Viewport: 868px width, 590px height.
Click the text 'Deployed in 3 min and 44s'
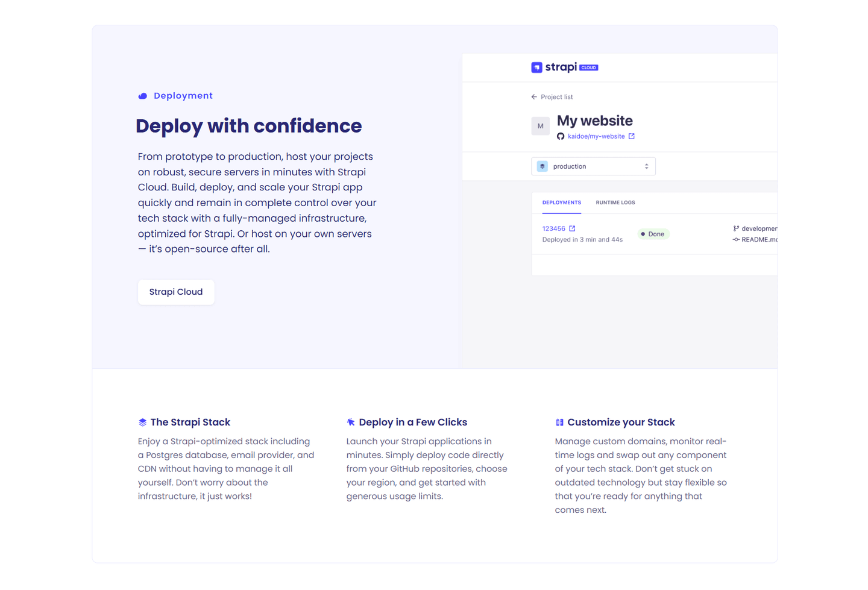pos(582,240)
